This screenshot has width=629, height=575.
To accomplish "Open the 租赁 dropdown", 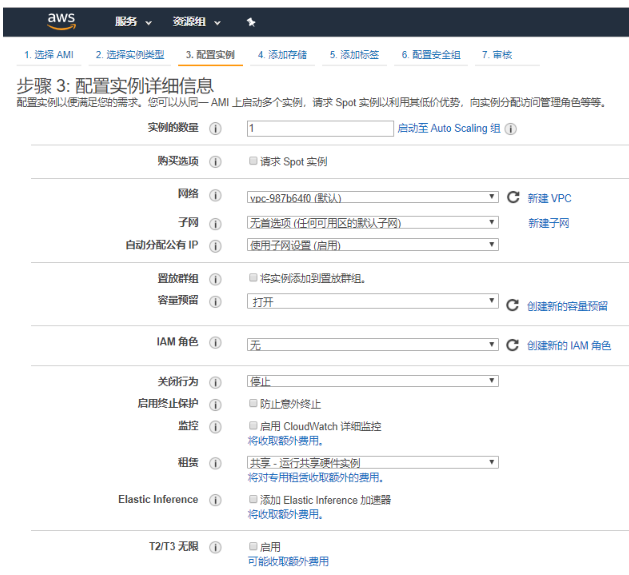I will pos(373,462).
